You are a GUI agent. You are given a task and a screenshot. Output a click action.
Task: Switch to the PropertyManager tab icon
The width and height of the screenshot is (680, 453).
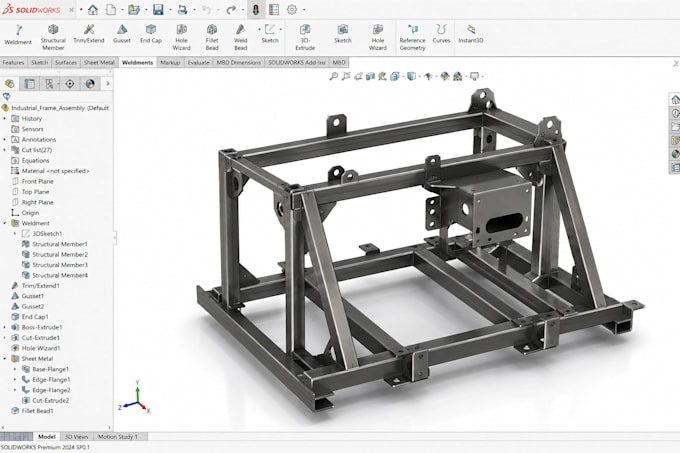29,84
